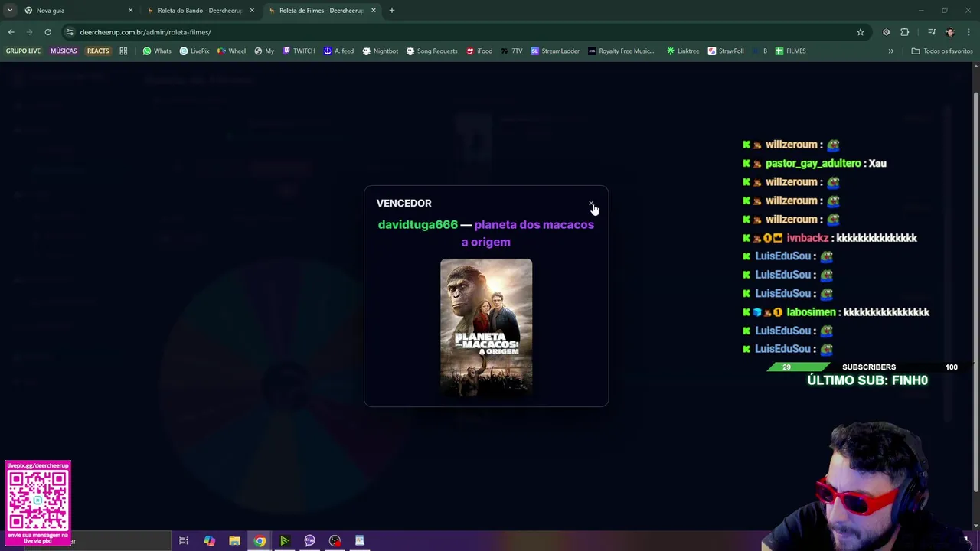Click winner name davidtuga666
980x551 pixels.
pos(417,224)
